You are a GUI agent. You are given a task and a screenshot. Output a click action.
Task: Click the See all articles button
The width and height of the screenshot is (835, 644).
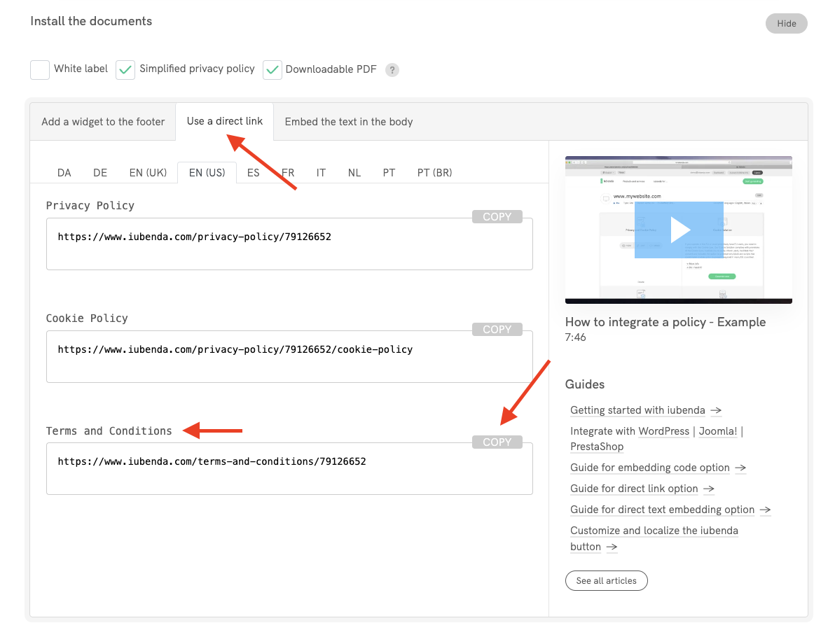point(606,581)
